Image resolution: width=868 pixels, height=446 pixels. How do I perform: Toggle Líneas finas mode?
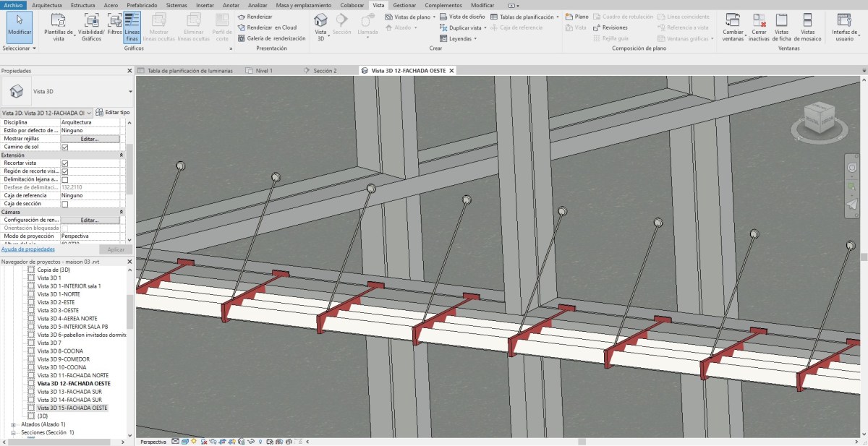pos(132,28)
